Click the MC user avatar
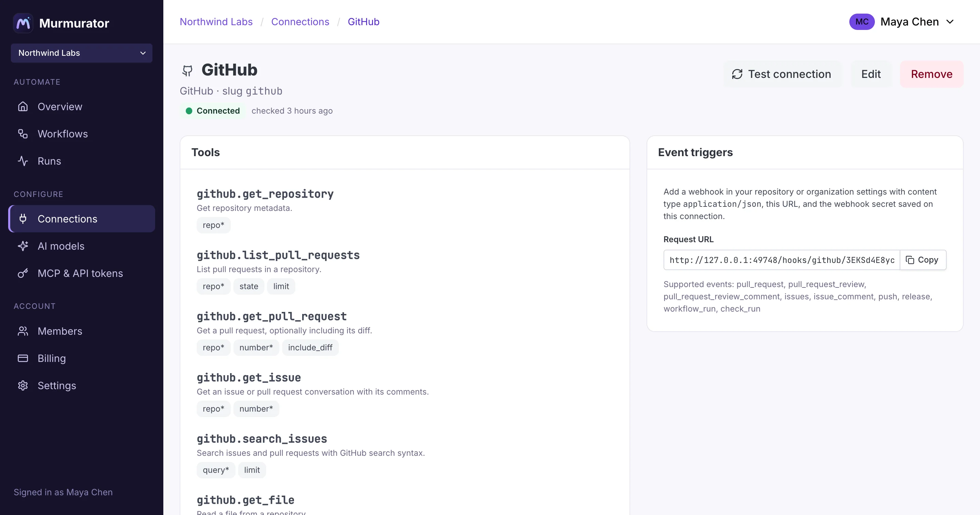 862,22
